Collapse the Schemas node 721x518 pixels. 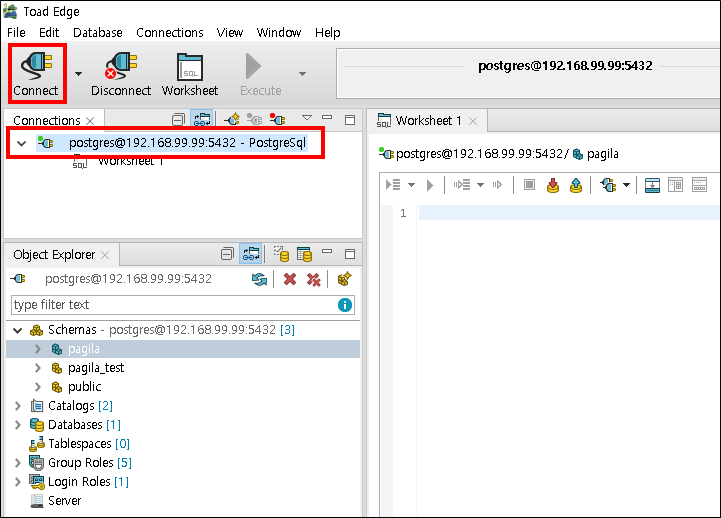(x=17, y=330)
